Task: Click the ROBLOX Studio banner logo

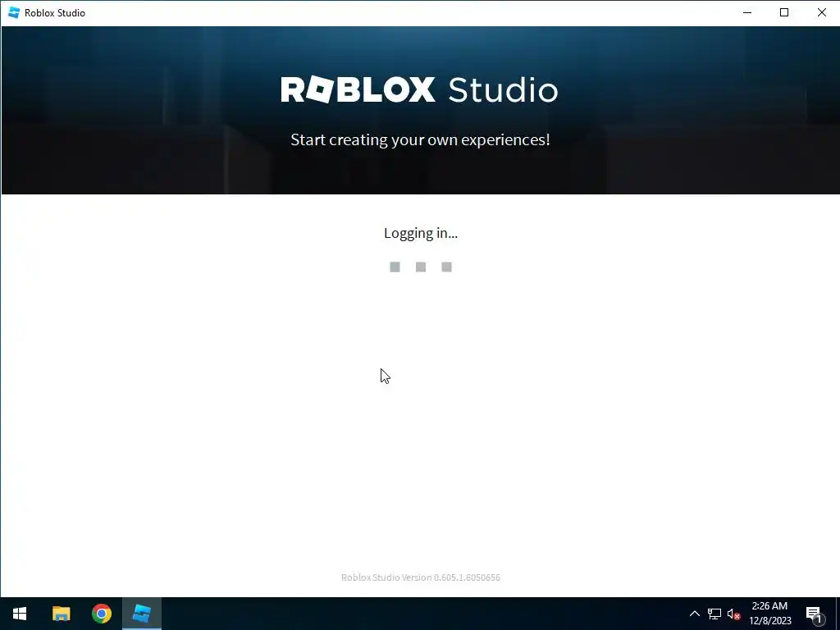Action: [x=419, y=89]
